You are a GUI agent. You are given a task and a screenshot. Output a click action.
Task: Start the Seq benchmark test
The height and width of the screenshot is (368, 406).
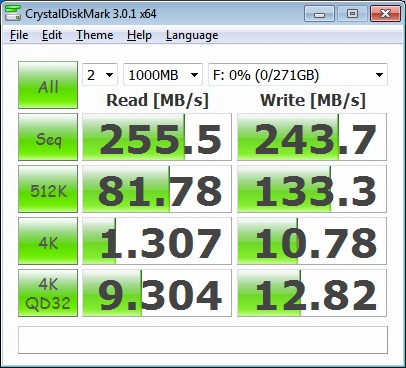(48, 137)
